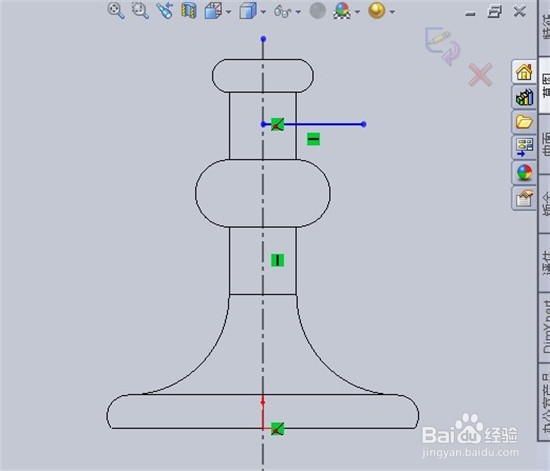Expand the View Orientation dropdown arrow
Viewport: 550px width, 471px height.
tap(229, 12)
